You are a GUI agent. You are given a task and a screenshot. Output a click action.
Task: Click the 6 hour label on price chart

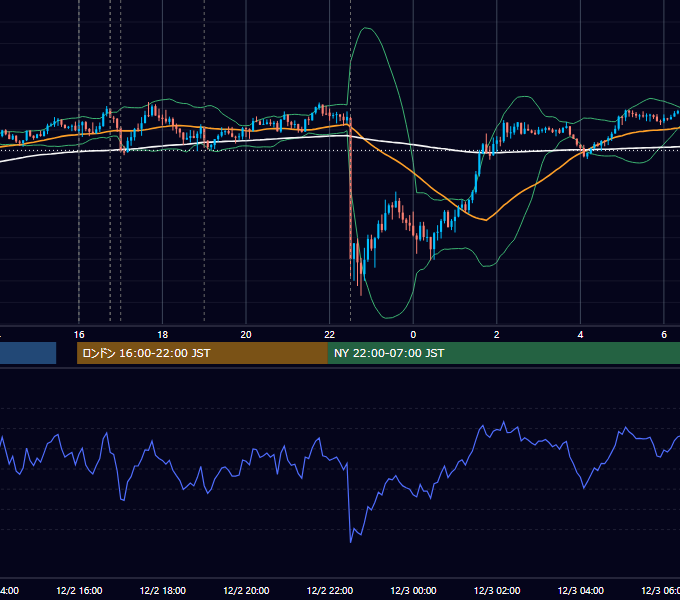(664, 335)
